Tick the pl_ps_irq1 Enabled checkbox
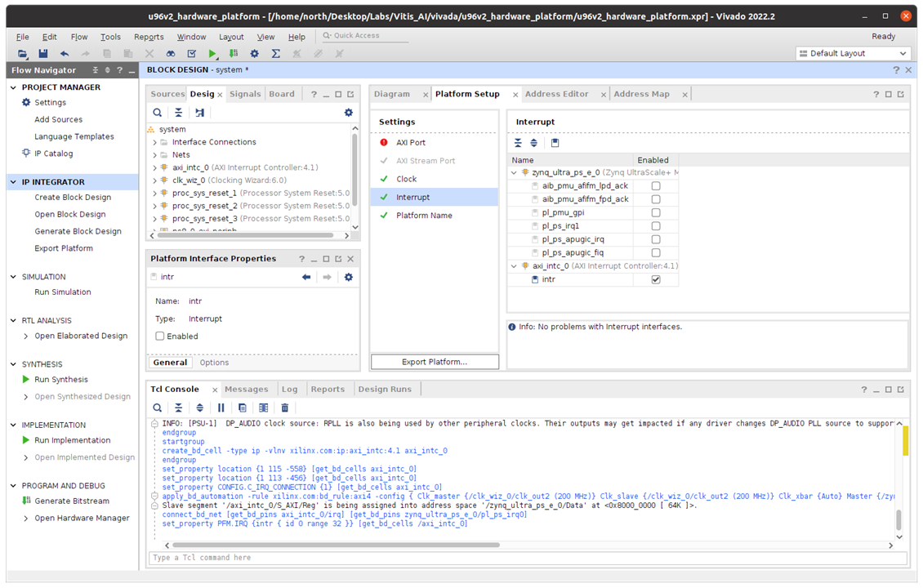 [x=656, y=226]
